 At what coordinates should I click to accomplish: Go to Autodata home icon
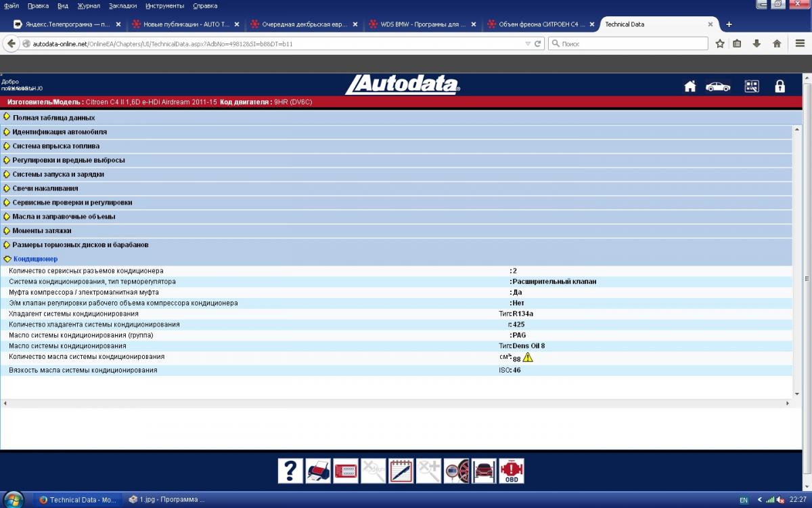(690, 86)
